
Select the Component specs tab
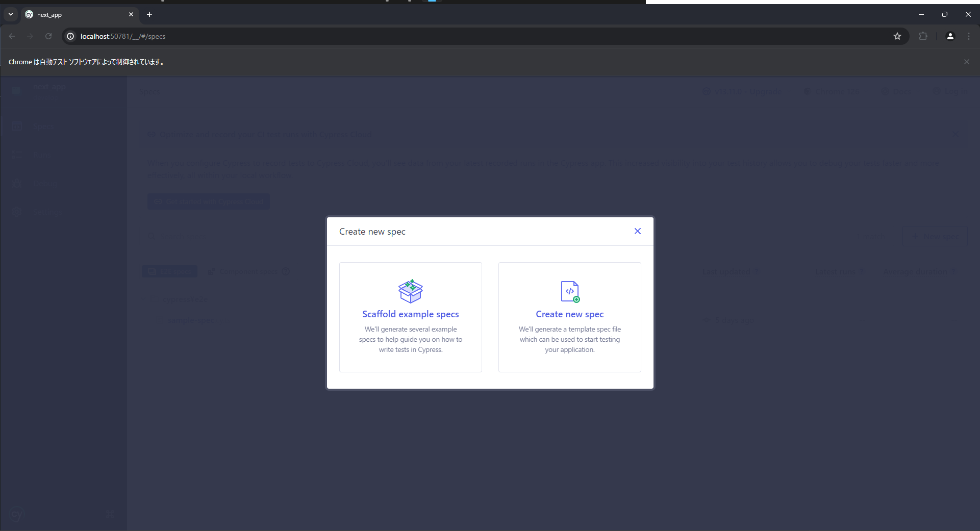point(248,271)
